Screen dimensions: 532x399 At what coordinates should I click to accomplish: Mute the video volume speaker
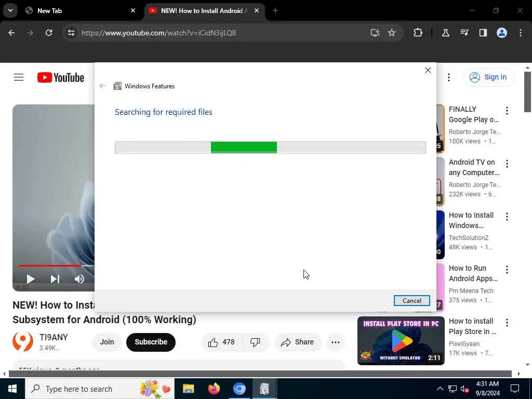coord(79,279)
